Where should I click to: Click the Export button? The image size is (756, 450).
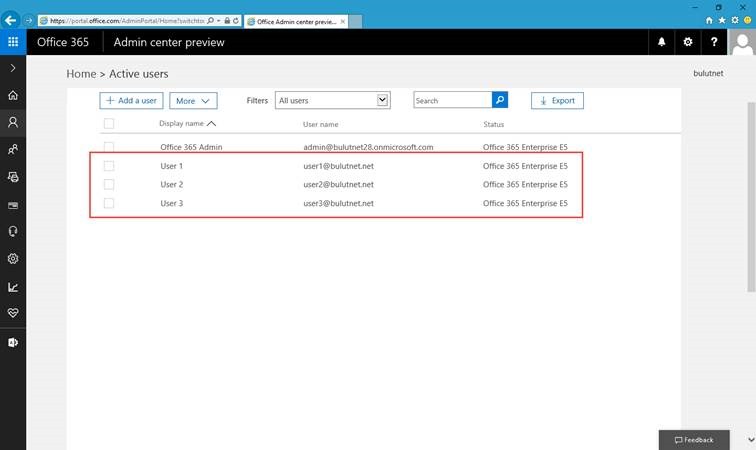(x=557, y=100)
